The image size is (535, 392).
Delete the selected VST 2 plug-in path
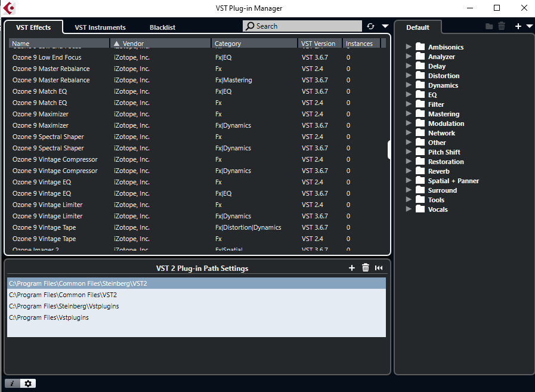click(366, 268)
